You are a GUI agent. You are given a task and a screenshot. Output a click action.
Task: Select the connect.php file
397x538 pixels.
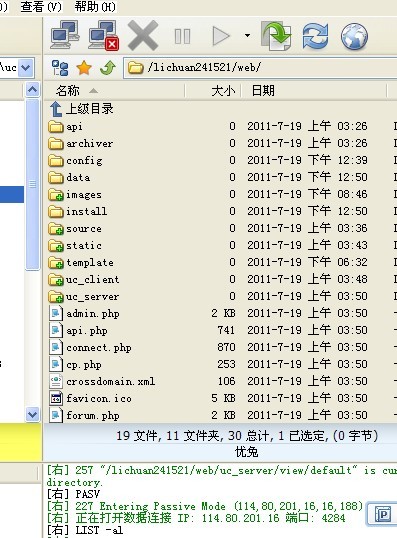90,348
